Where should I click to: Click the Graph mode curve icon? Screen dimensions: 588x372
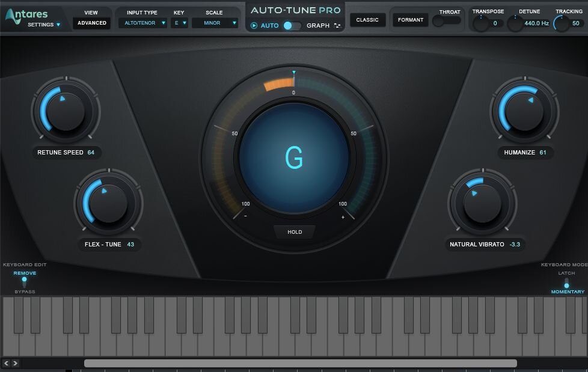(337, 25)
